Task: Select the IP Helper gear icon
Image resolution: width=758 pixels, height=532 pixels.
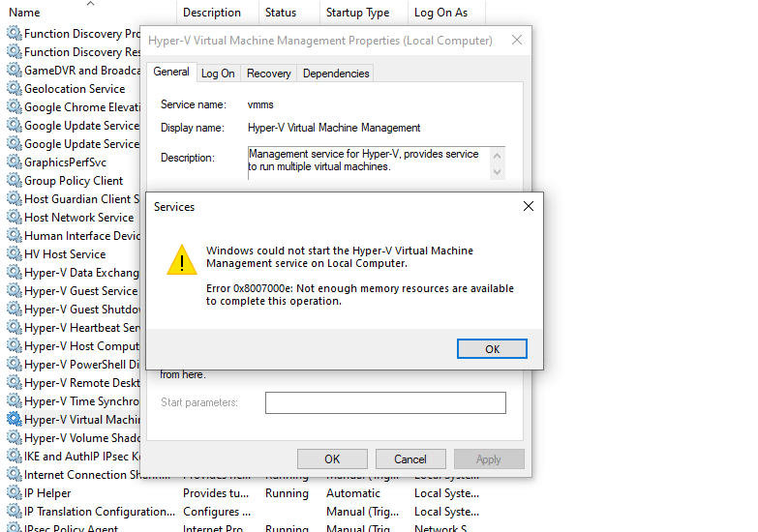Action: (15, 493)
